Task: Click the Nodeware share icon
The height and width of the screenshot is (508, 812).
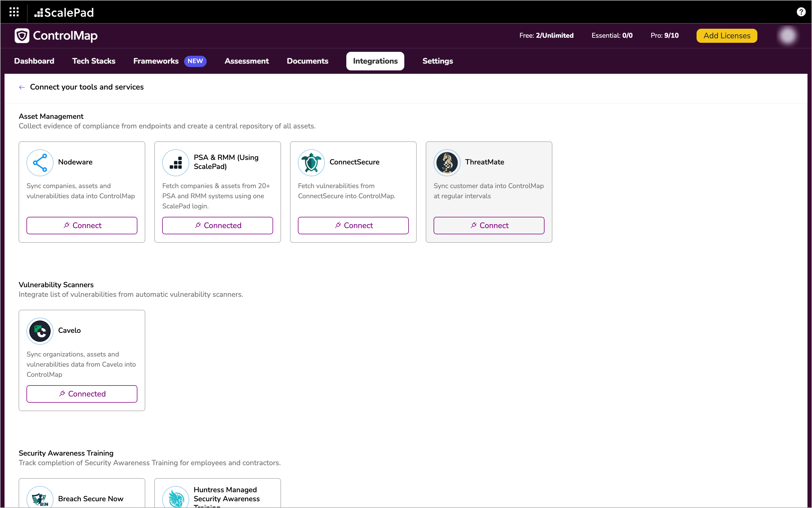Action: coord(40,162)
